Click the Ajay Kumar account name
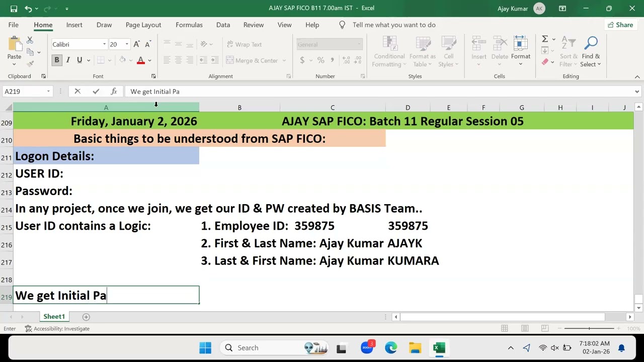The image size is (644, 362). pos(513,9)
